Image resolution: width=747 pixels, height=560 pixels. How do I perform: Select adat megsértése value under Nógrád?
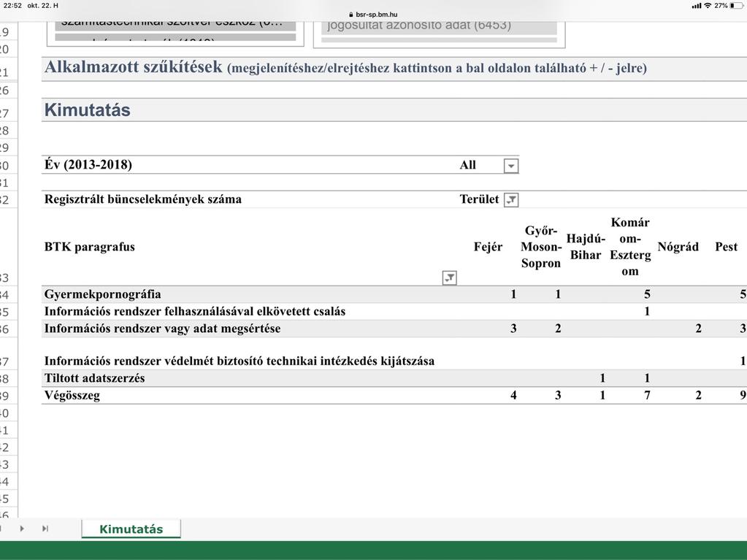698,329
